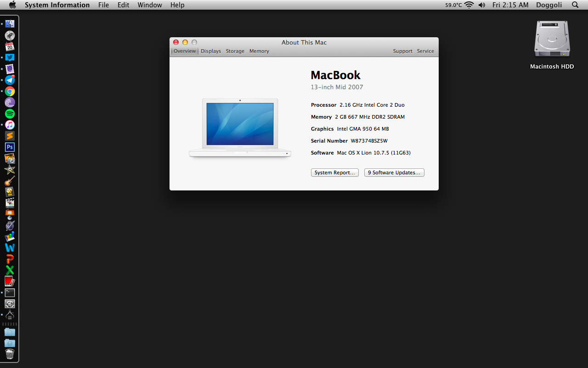The image size is (588, 368).
Task: Open the Macintosh HDD desktop drive
Action: tap(552, 45)
